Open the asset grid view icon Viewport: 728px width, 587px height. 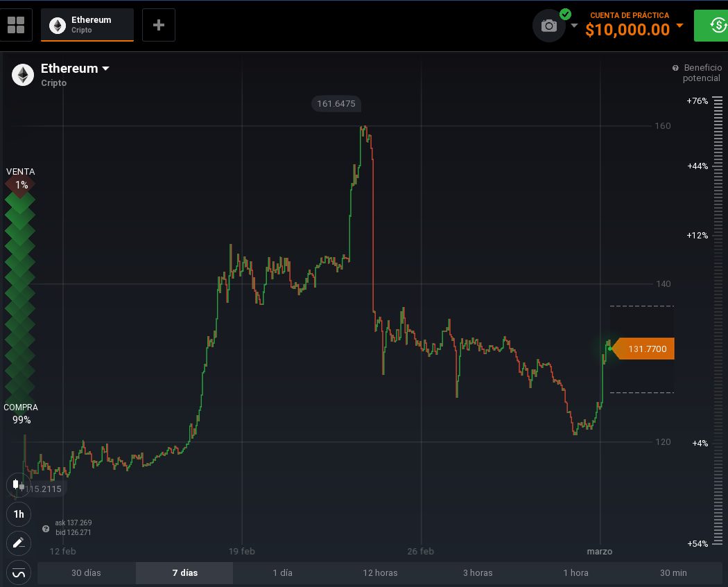[16, 25]
